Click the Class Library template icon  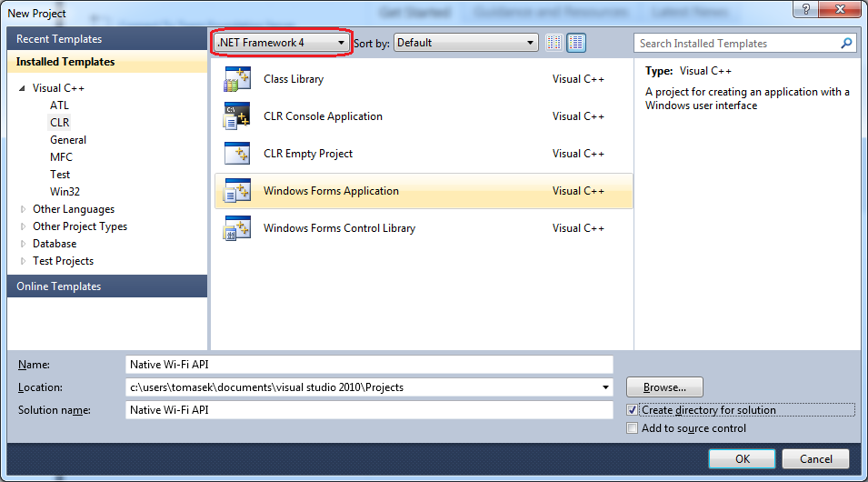pos(237,79)
